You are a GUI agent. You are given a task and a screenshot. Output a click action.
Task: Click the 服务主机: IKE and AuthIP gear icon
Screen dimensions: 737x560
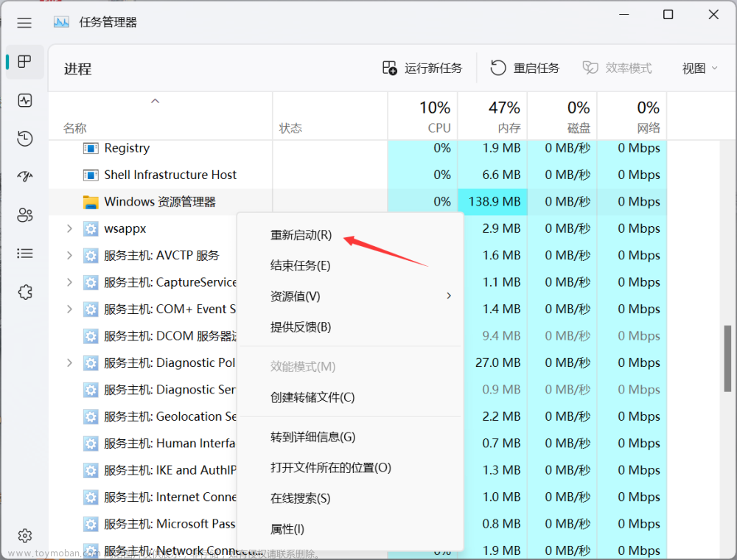(91, 470)
